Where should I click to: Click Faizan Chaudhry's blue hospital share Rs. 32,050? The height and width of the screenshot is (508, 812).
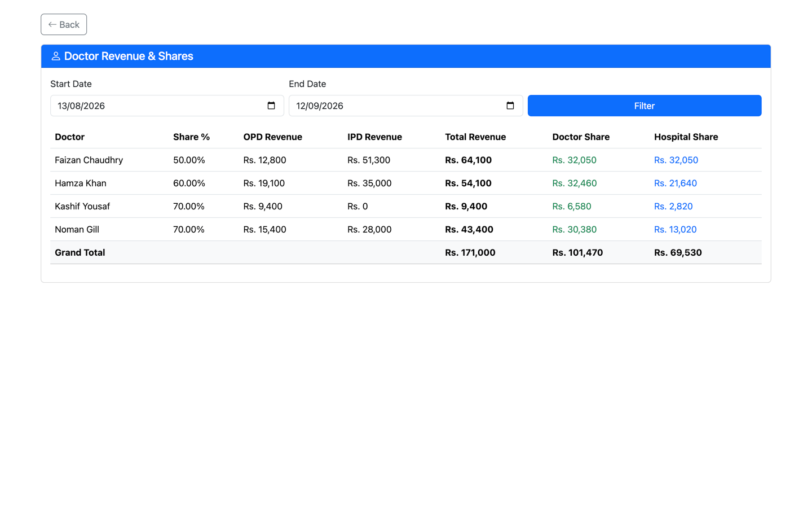point(676,160)
